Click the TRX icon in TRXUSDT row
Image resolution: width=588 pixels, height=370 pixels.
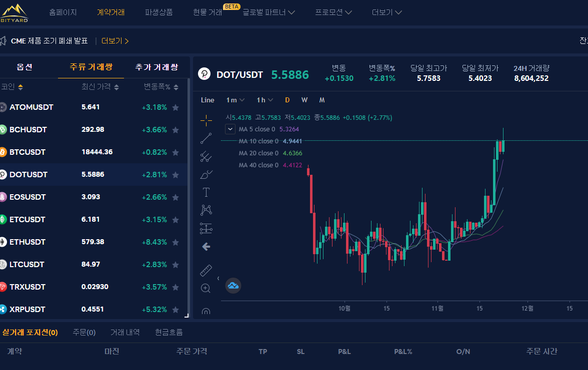point(3,287)
